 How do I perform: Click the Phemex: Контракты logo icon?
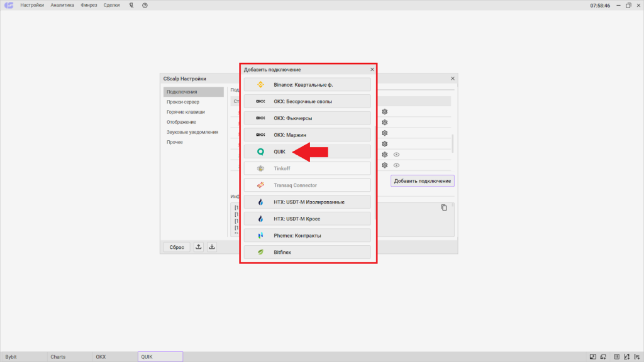260,236
